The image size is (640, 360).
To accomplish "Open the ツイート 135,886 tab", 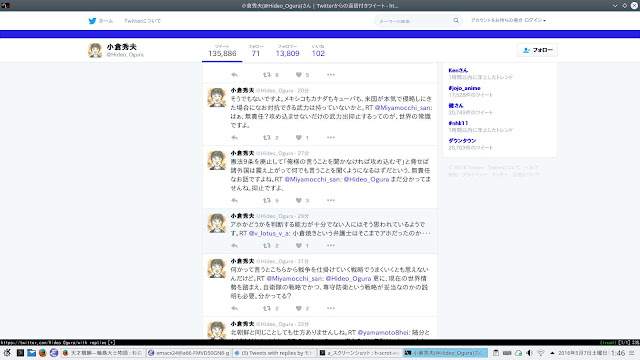I will tap(222, 51).
